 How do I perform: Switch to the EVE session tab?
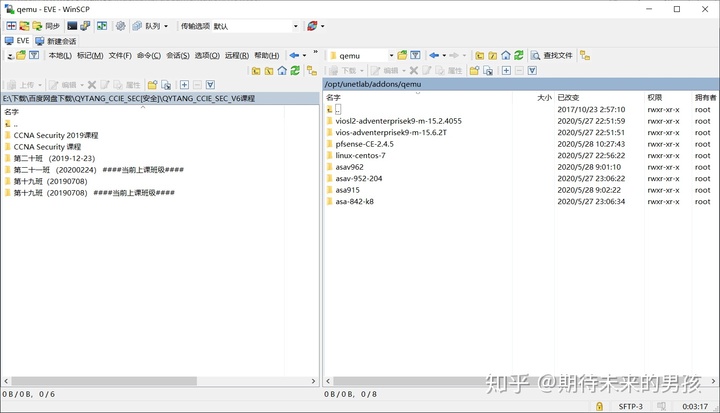point(17,41)
